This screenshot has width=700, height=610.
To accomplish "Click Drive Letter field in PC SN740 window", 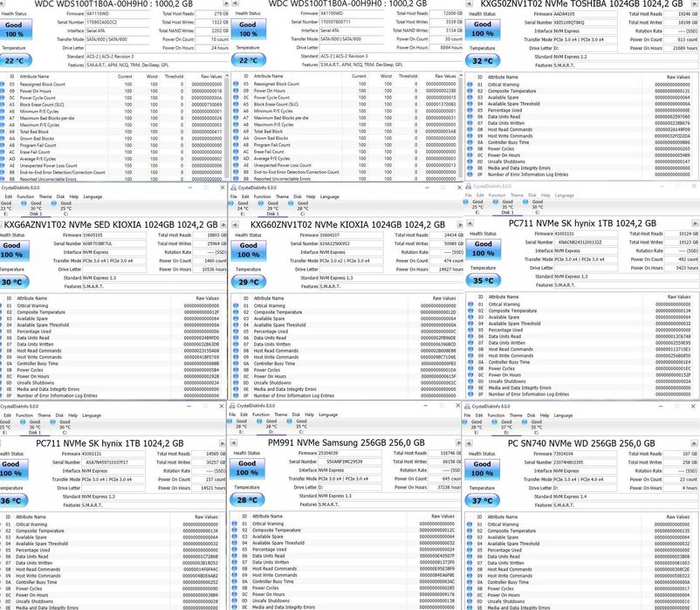I will click(x=585, y=488).
